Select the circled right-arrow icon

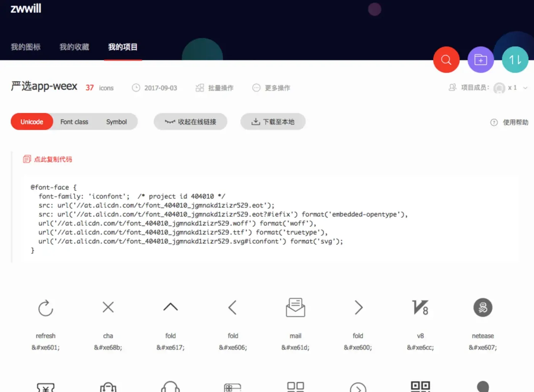pyautogui.click(x=358, y=387)
